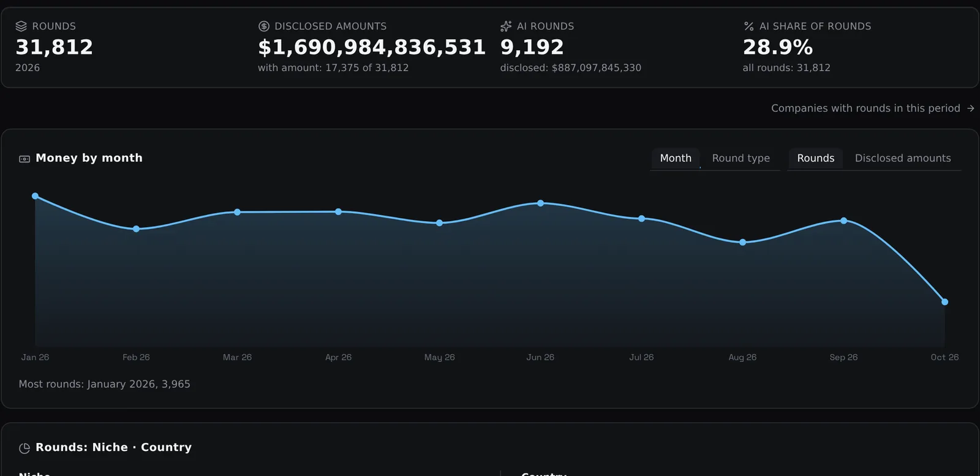The image size is (980, 476).
Task: Select the Aug 26 data point
Action: coord(742,243)
